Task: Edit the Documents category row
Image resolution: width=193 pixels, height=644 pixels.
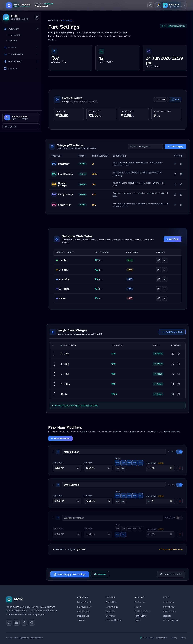Action: point(175,164)
